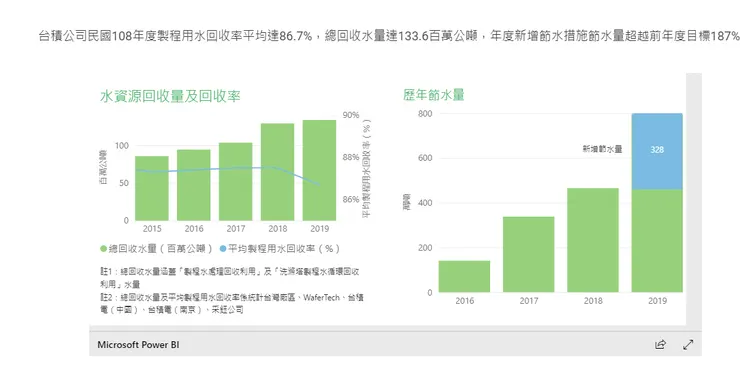Viewport: 740px width, 372px height.
Task: Select the blue 平均製程用水回收率 legend marker
Action: (223, 249)
